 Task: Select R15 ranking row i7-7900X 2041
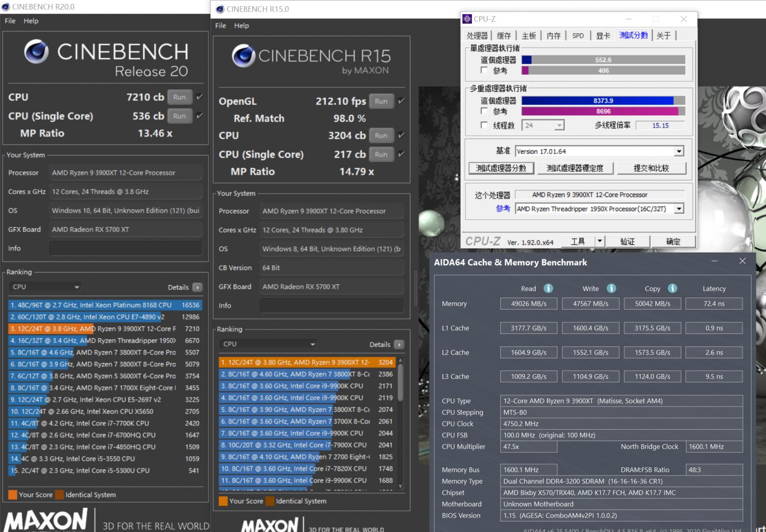pyautogui.click(x=306, y=445)
